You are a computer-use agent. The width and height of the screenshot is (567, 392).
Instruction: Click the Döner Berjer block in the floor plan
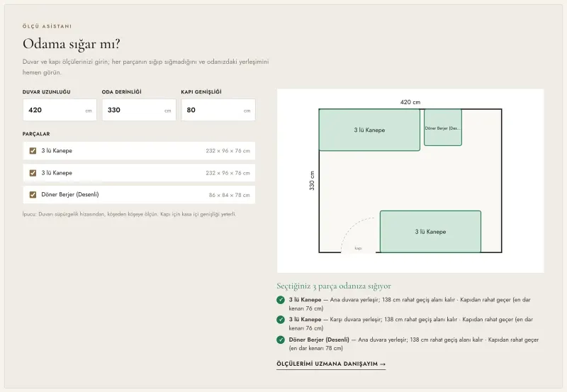tap(442, 128)
